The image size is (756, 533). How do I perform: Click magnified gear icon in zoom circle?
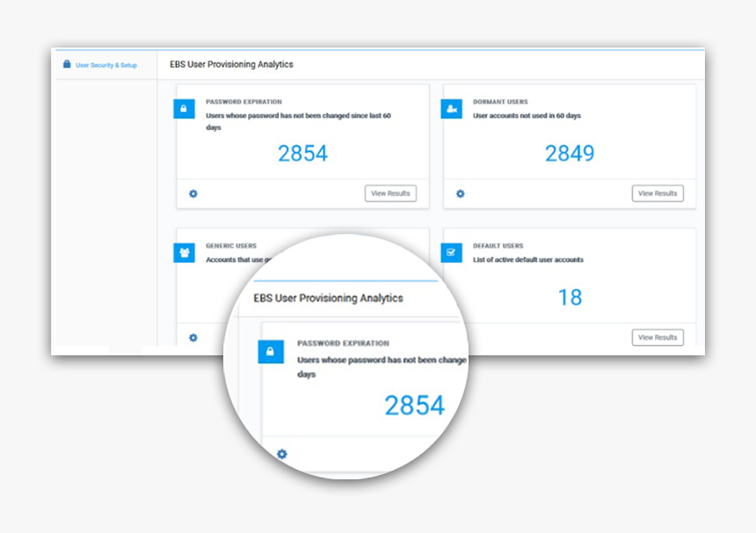click(282, 454)
